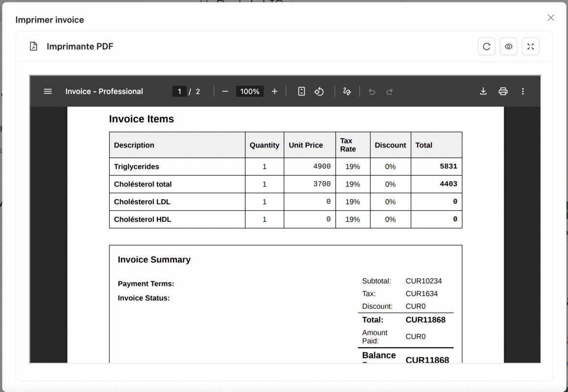The width and height of the screenshot is (568, 392).
Task: Click the Invoice Status label
Action: pyautogui.click(x=144, y=298)
